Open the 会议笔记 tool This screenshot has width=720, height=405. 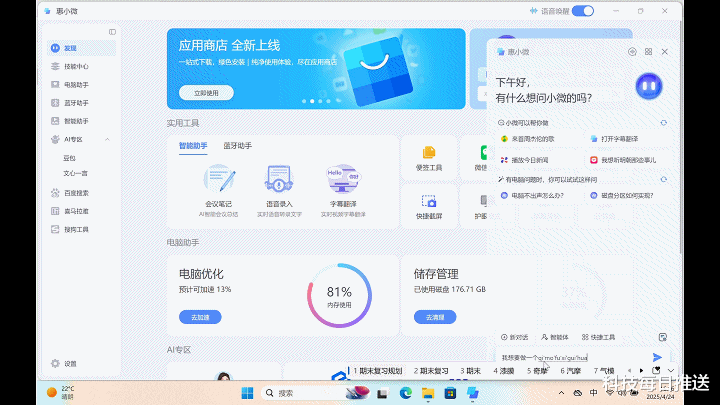tap(219, 191)
